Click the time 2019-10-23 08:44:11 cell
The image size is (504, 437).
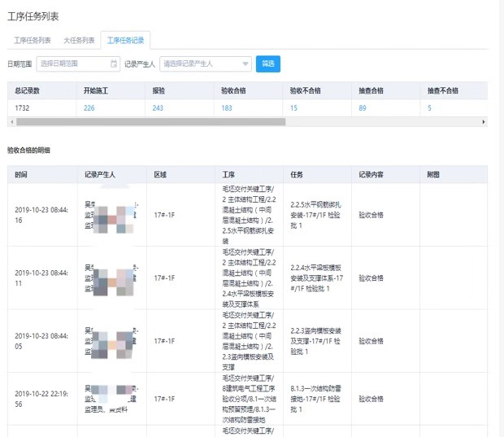tap(41, 278)
